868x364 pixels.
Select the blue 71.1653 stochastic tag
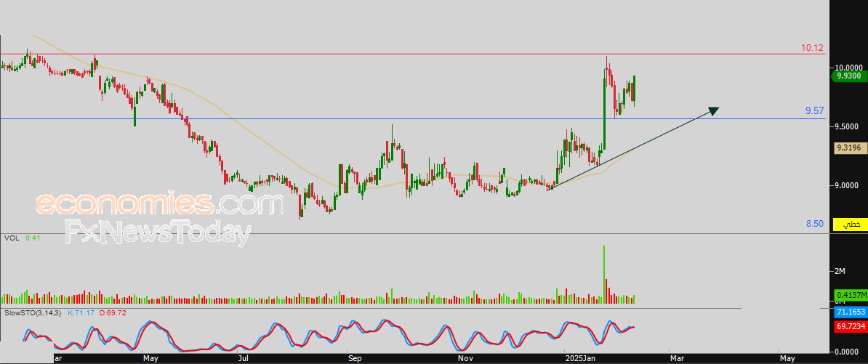click(x=850, y=312)
